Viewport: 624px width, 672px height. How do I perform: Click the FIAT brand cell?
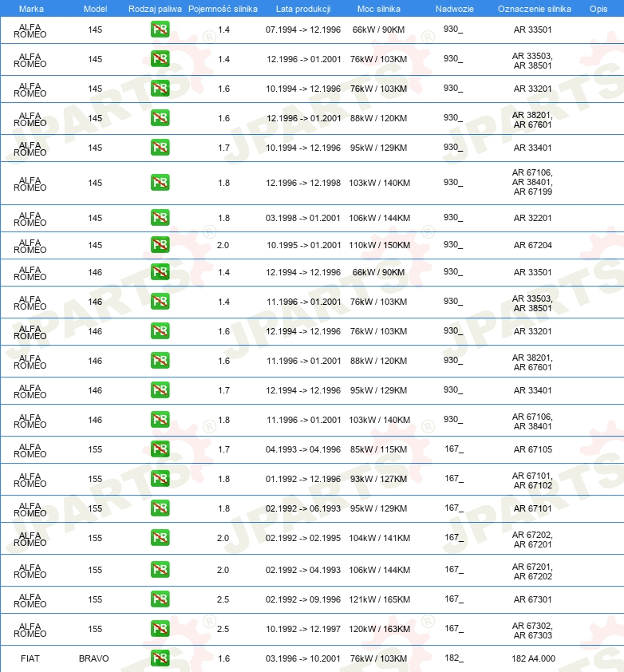30,658
